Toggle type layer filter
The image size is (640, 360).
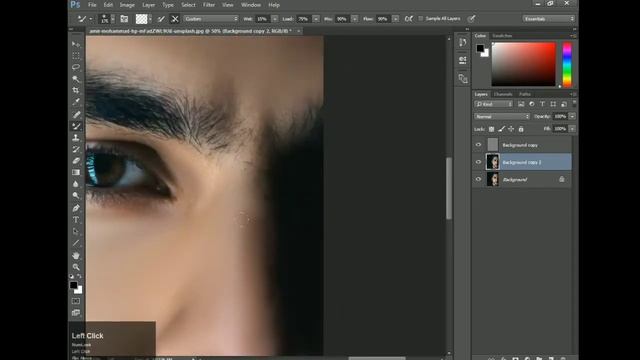tap(542, 104)
